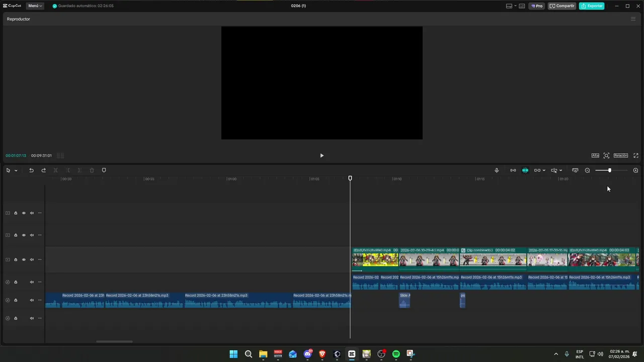Open the Relación aspect ratio button
Viewport: 644px width, 362px height.
(x=620, y=155)
